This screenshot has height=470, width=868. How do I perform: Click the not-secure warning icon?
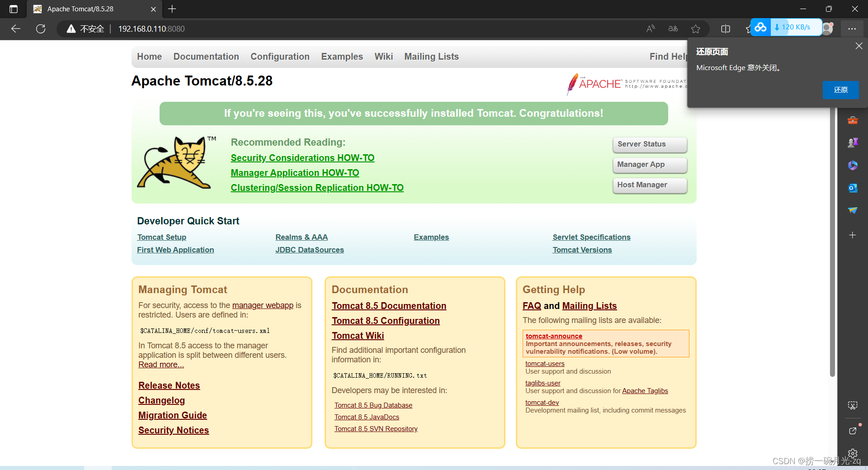coord(71,29)
